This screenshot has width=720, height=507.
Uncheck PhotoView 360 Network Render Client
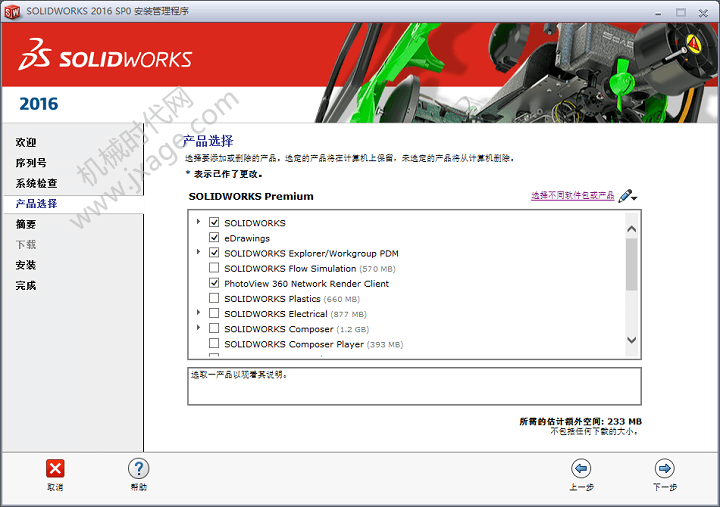pos(214,283)
